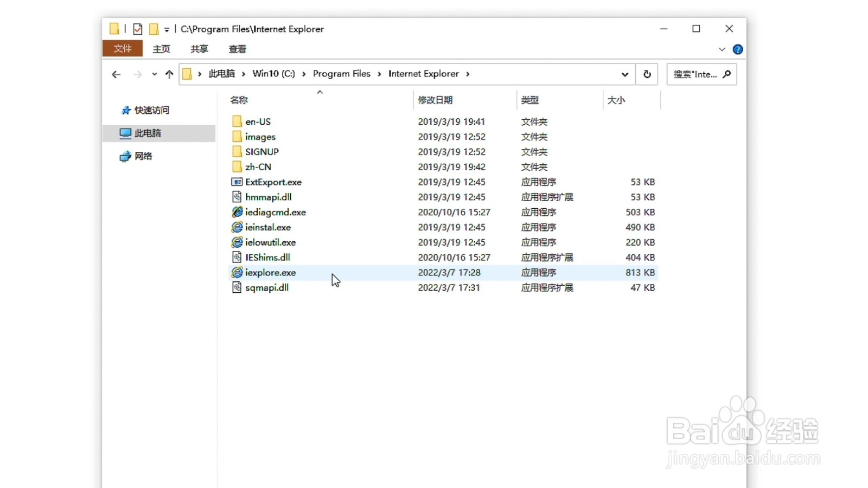Click the 2022/3/7 17:31 date cell
The width and height of the screenshot is (868, 488).
coord(449,288)
